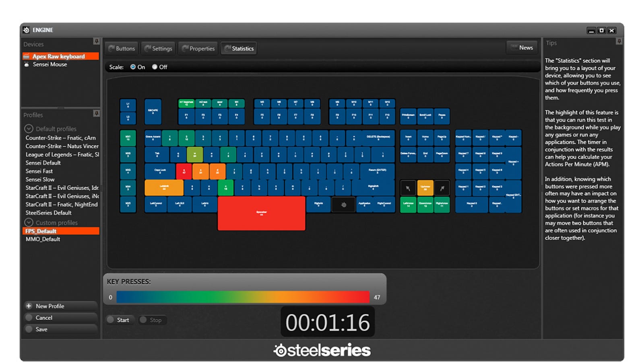Select the Counter-Strike – Fnatic, cArn profile
This screenshot has height=362, width=644.
point(61,138)
